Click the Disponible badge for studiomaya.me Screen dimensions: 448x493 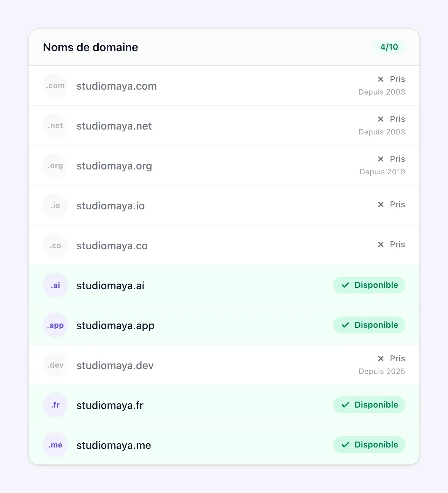pyautogui.click(x=369, y=445)
